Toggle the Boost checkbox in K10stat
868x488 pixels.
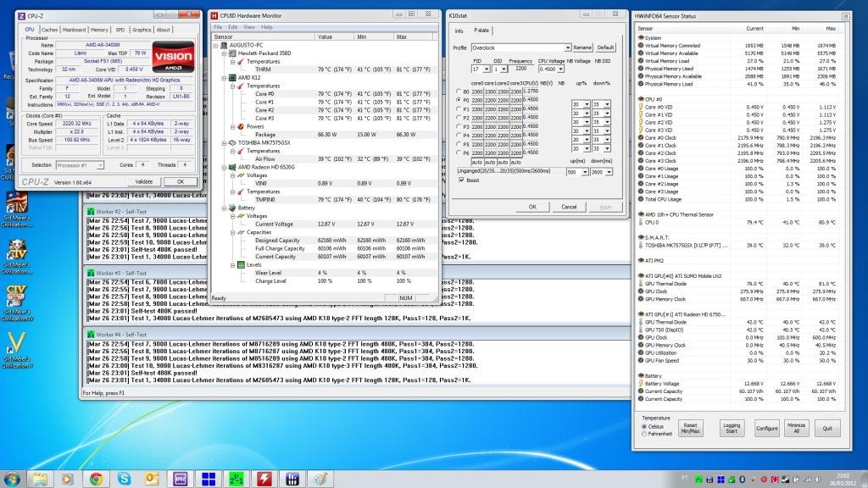pos(461,180)
